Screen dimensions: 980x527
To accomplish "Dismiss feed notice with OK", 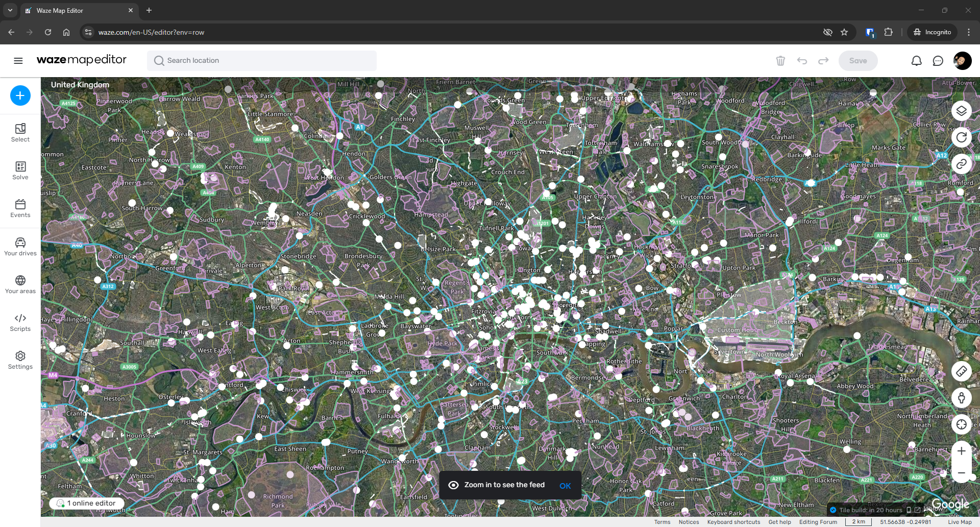I will click(x=565, y=486).
